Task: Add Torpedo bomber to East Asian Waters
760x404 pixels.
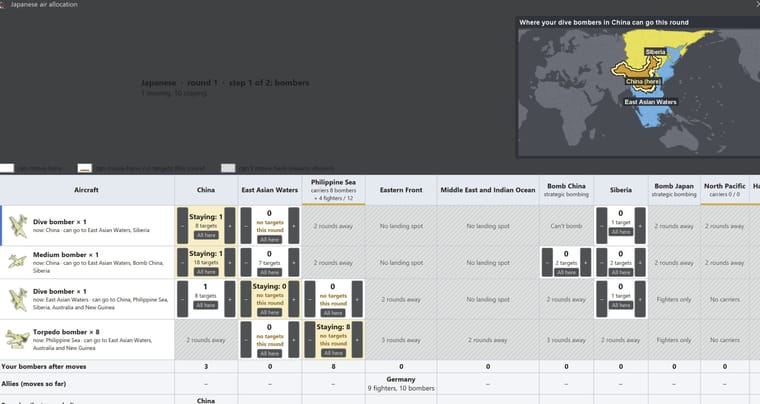Action: click(x=294, y=340)
